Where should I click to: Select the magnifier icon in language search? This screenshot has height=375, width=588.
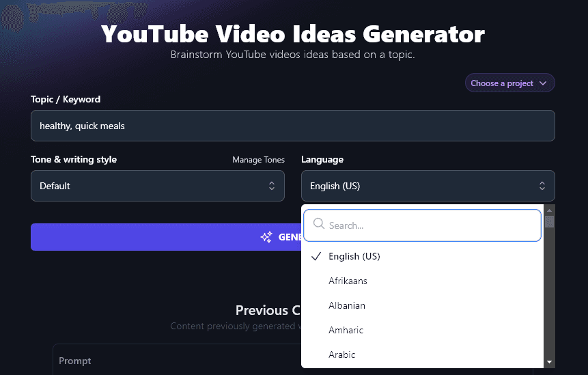[318, 223]
